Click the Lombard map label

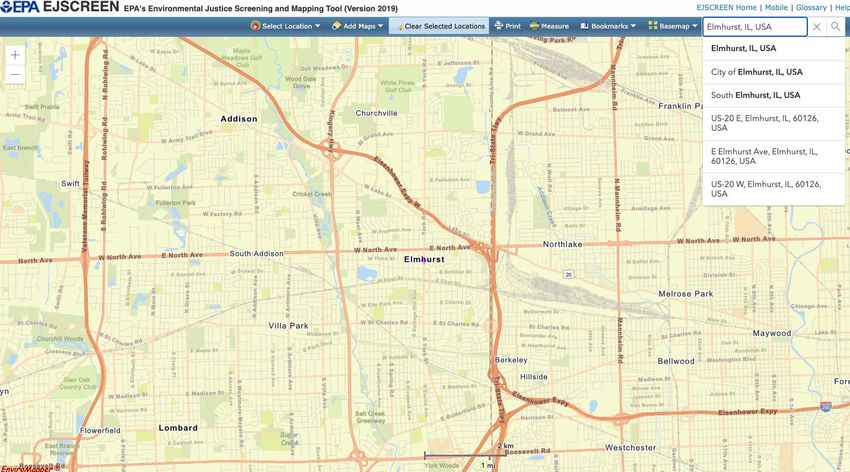[x=178, y=428]
